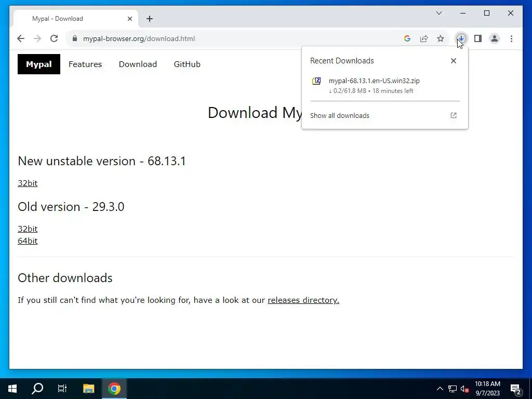The width and height of the screenshot is (532, 399).
Task: Share this page via share icon
Action: tap(424, 38)
